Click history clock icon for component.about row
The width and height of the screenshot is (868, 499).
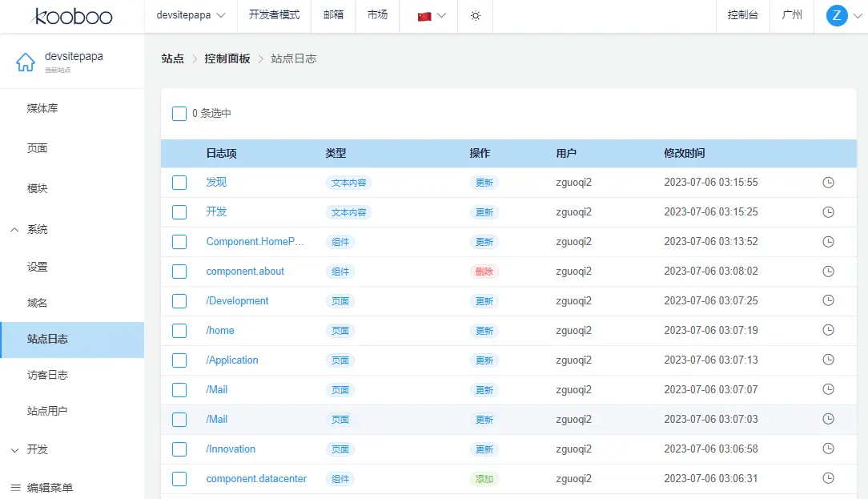coord(829,272)
